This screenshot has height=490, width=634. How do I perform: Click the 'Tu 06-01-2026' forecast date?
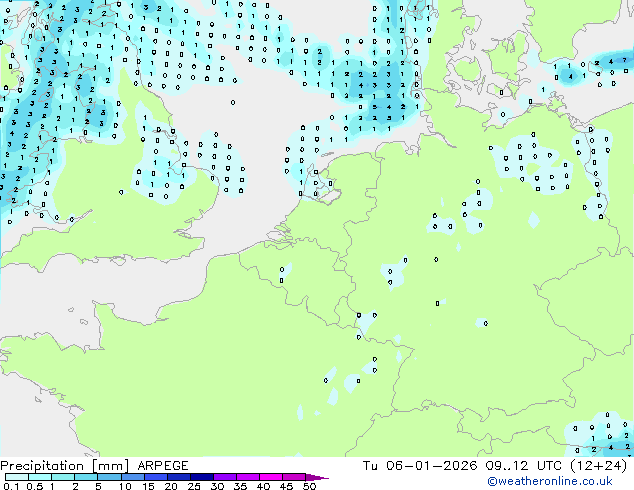click(420, 466)
